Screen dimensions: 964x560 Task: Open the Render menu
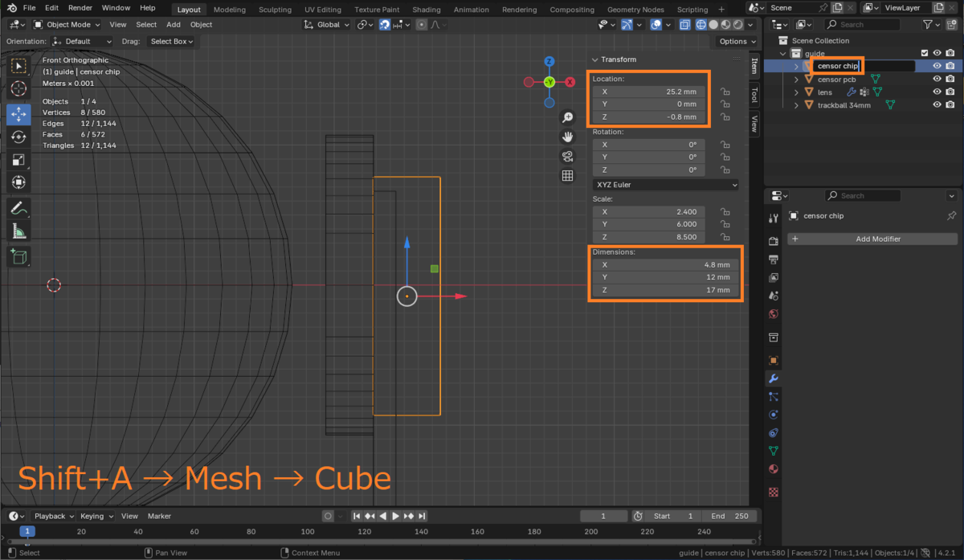point(80,8)
